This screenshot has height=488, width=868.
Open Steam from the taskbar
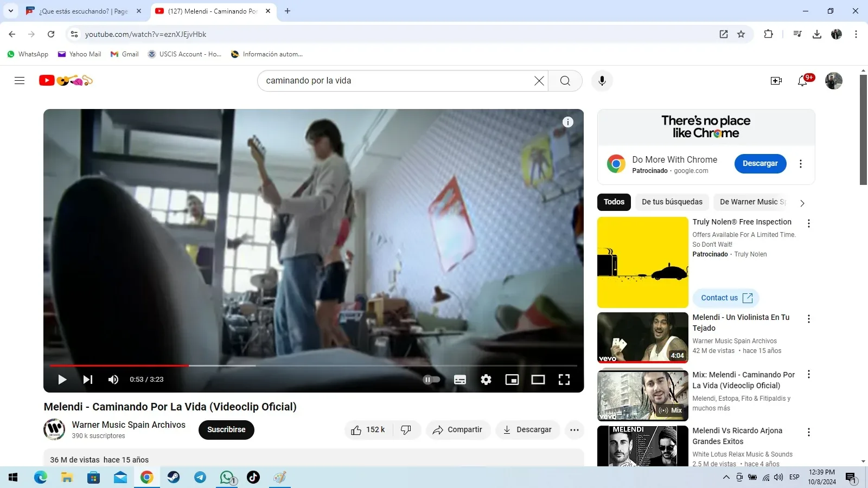point(174,477)
